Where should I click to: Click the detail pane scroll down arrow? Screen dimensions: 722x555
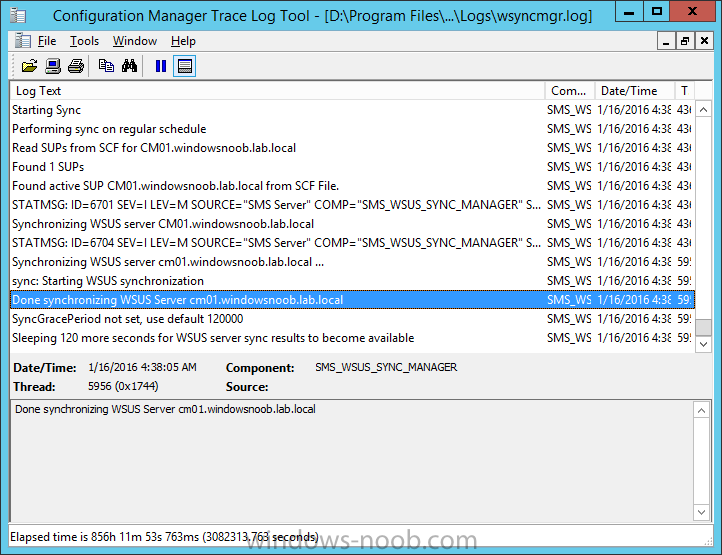(701, 512)
